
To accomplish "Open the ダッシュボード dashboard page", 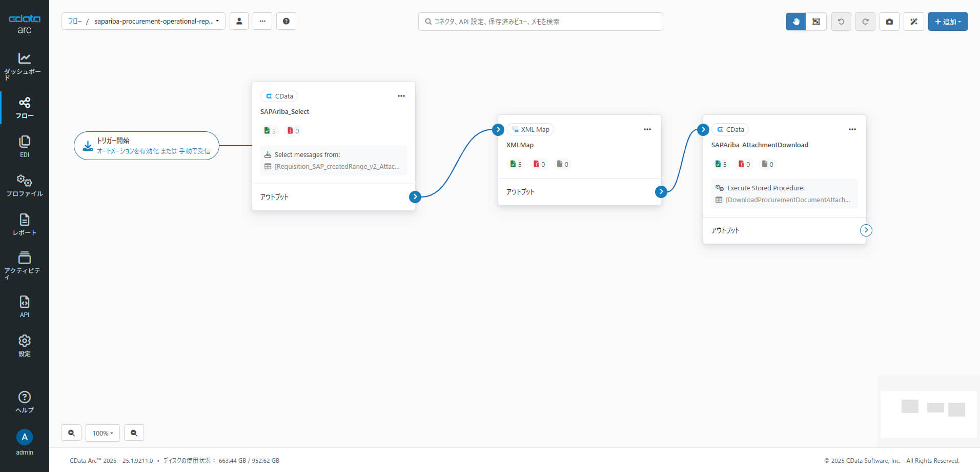I will pos(24,66).
